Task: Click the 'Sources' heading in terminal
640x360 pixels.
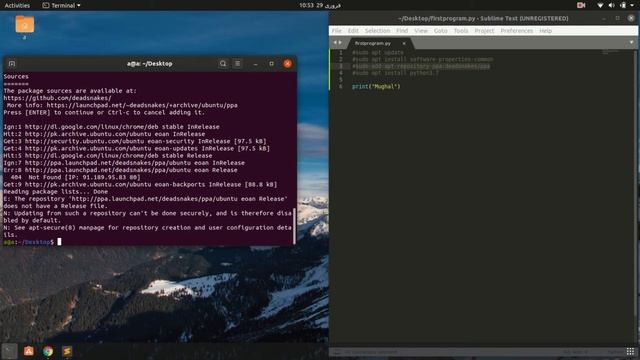Action: pyautogui.click(x=16, y=76)
